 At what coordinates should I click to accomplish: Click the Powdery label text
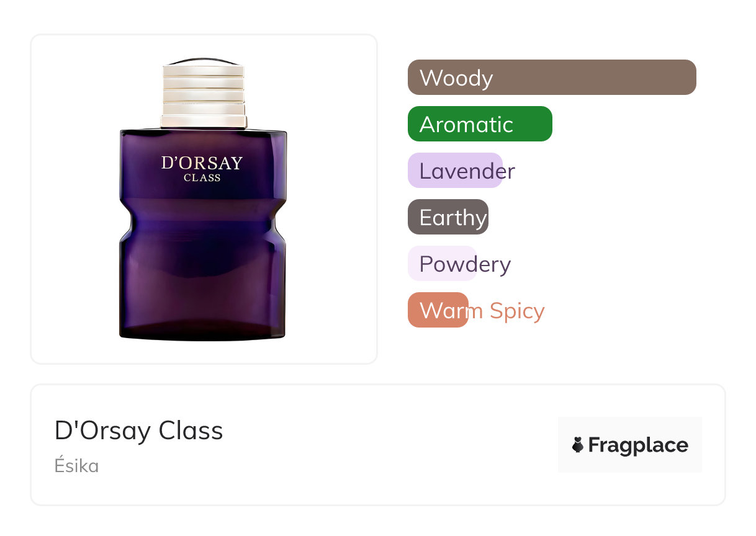tap(465, 265)
